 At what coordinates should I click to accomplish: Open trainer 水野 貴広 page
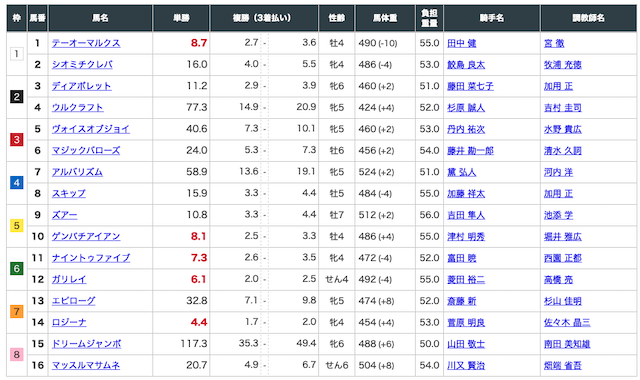563,129
